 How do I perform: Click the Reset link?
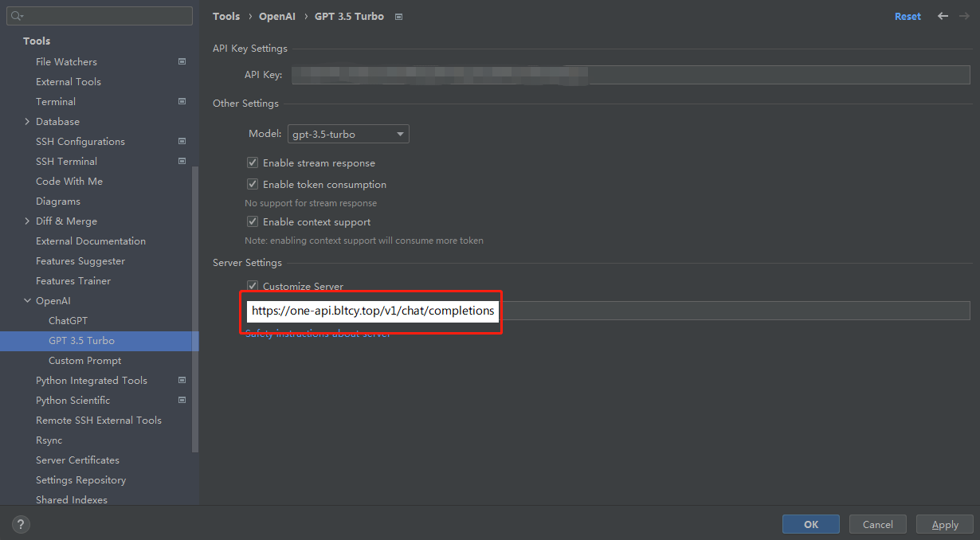(x=907, y=16)
